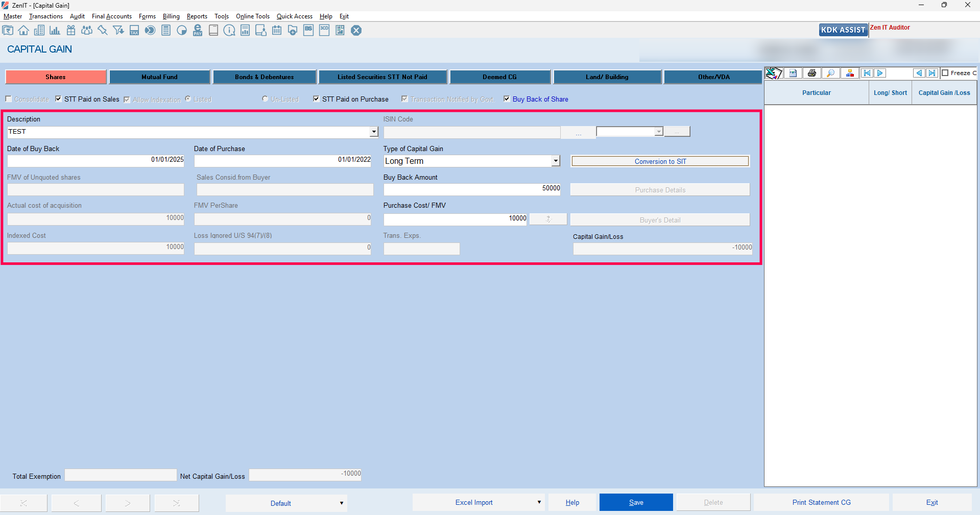Viewport: 980px width, 515px height.
Task: Open the TAX icon in the toolbar
Action: pyautogui.click(x=134, y=31)
